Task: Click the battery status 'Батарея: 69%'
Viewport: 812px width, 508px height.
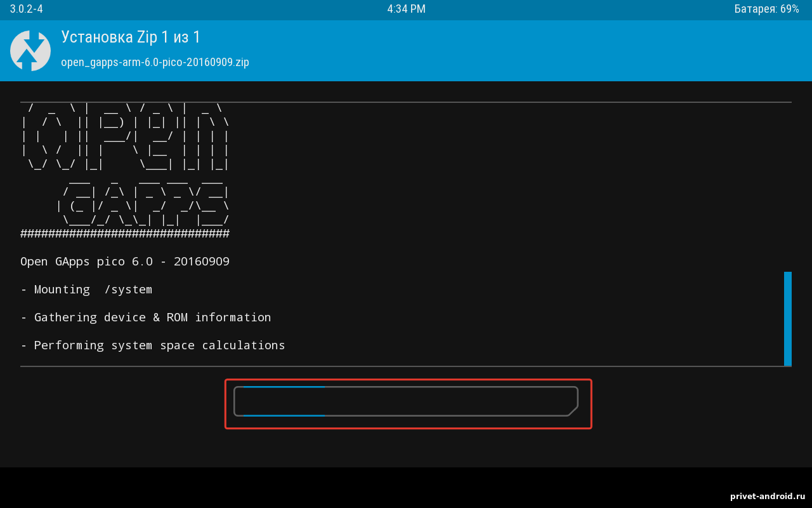Action: [767, 9]
